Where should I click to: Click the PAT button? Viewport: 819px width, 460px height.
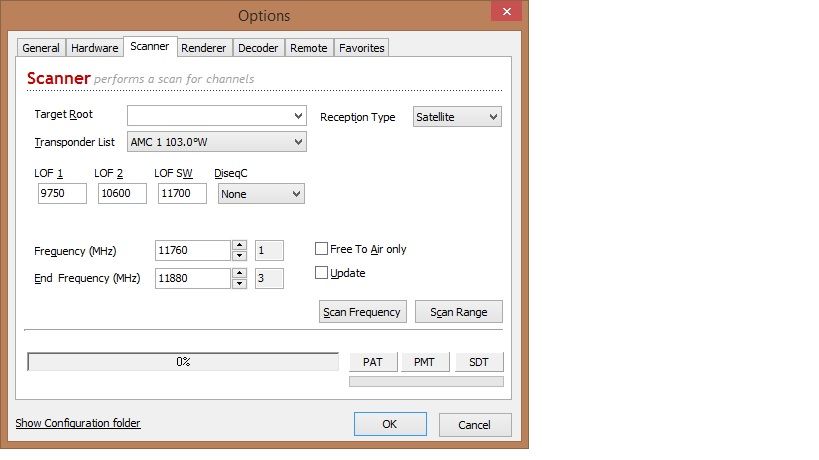(373, 362)
